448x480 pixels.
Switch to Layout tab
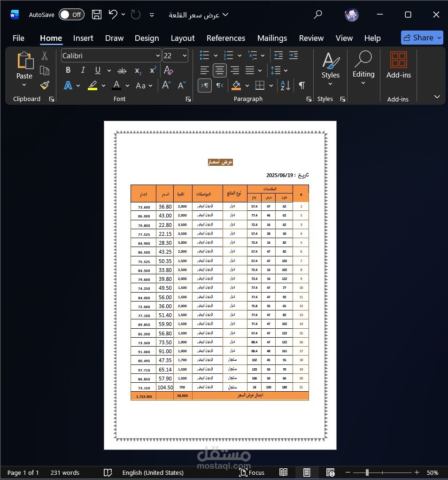183,38
